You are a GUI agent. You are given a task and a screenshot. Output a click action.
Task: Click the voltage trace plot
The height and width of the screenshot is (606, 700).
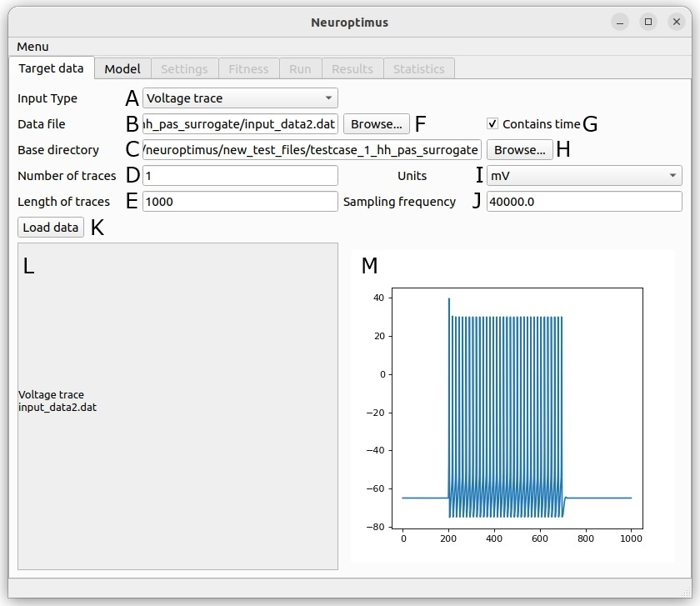click(x=517, y=408)
